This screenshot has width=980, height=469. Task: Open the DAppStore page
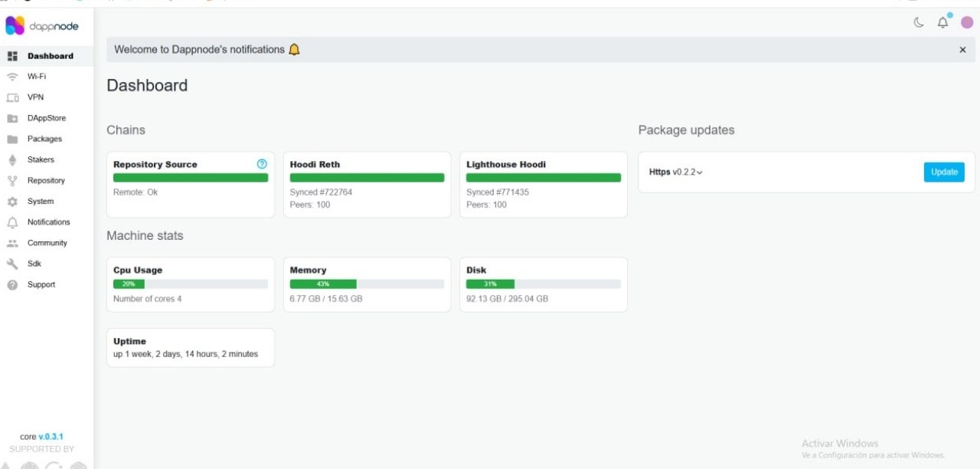(47, 118)
